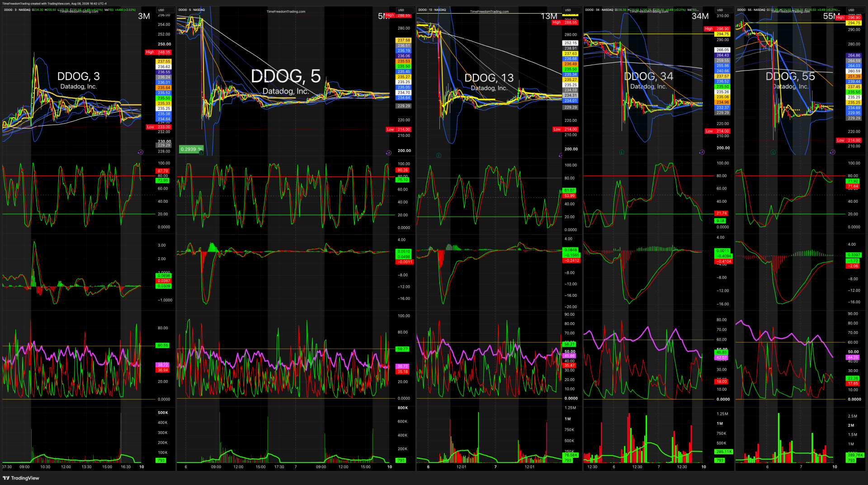Click the 'DDOG · 3 · NASDAQ' symbol title

17,10
